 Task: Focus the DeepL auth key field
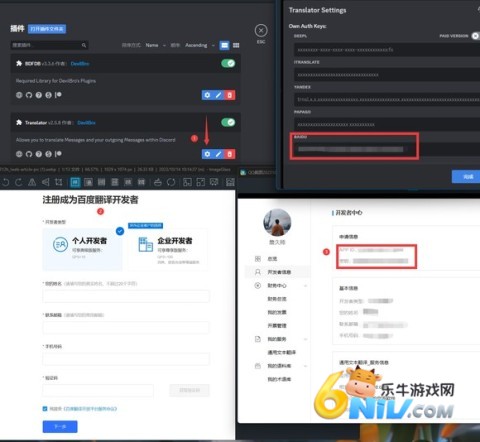tap(387, 50)
